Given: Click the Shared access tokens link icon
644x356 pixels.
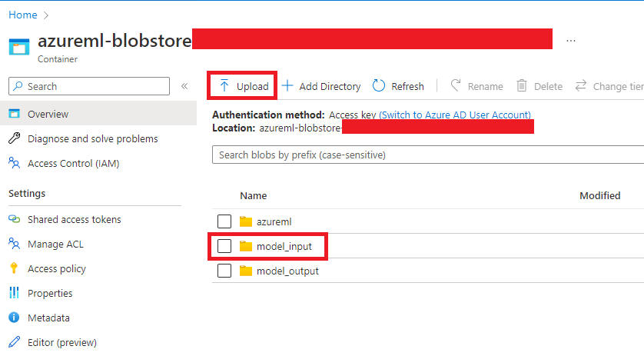Looking at the screenshot, I should (15, 219).
